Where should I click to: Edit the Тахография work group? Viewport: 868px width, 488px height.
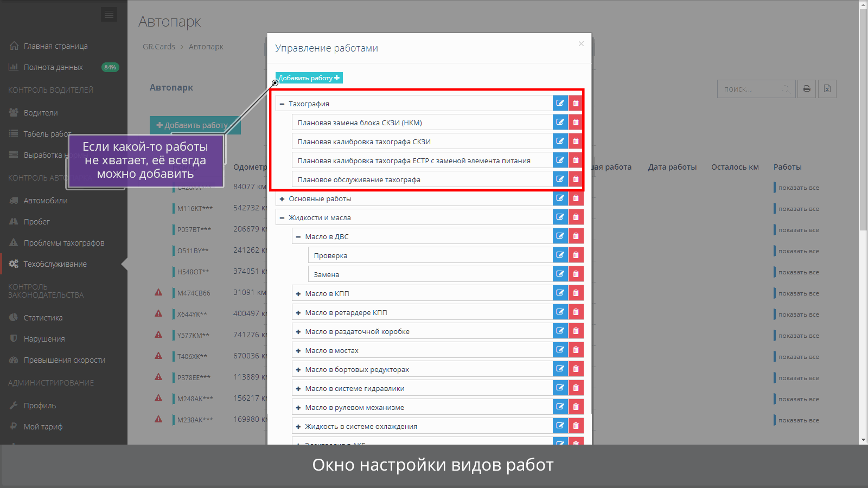coord(560,103)
